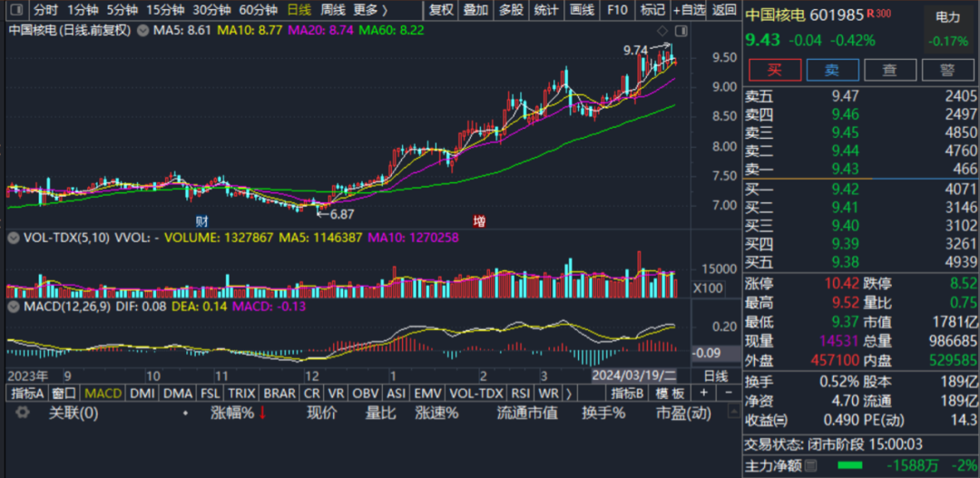The height and width of the screenshot is (478, 980).
Task: Toggle the right info panel icon above the chart
Action: [681, 30]
